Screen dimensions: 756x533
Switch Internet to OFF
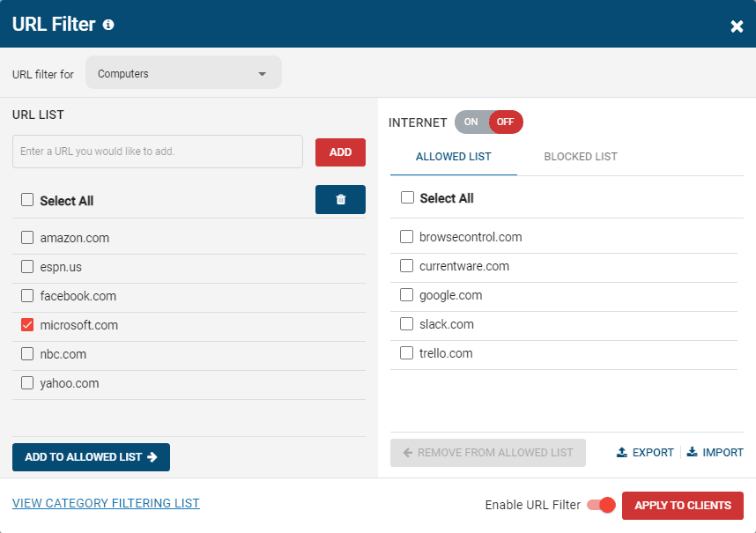tap(506, 122)
